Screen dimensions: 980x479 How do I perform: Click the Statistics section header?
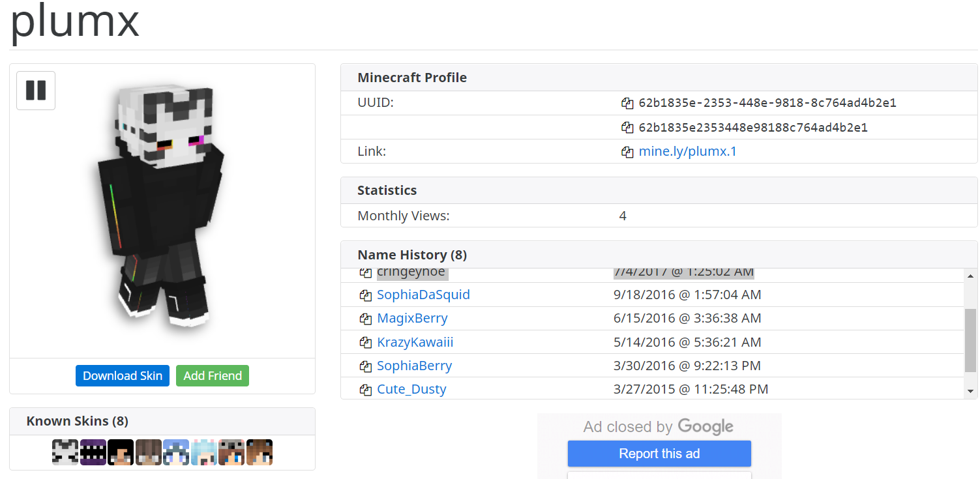click(x=387, y=190)
